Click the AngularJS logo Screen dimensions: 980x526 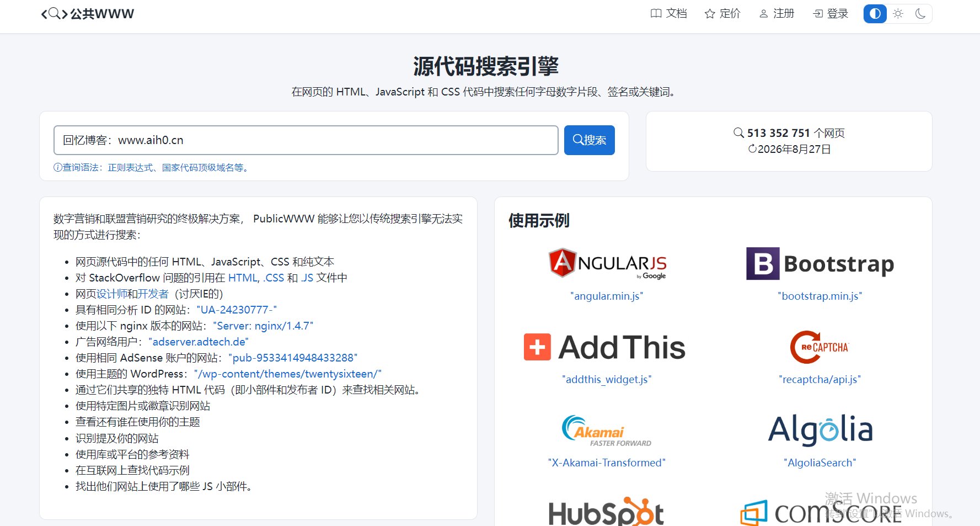point(607,263)
